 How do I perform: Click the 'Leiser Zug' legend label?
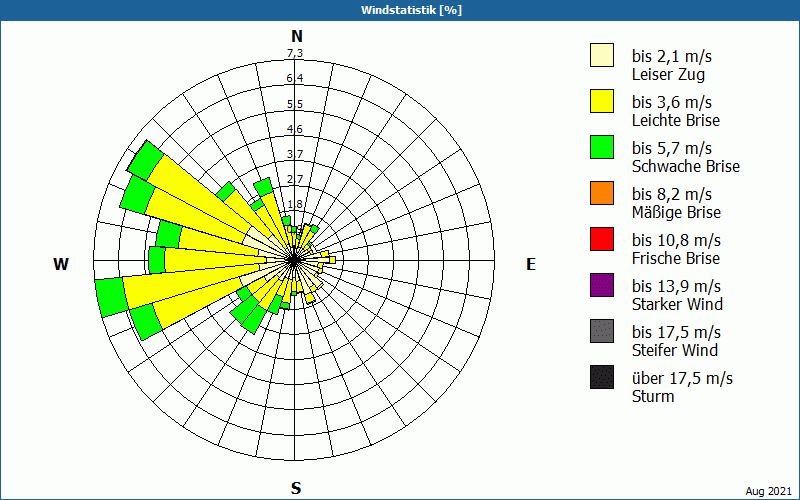(668, 74)
